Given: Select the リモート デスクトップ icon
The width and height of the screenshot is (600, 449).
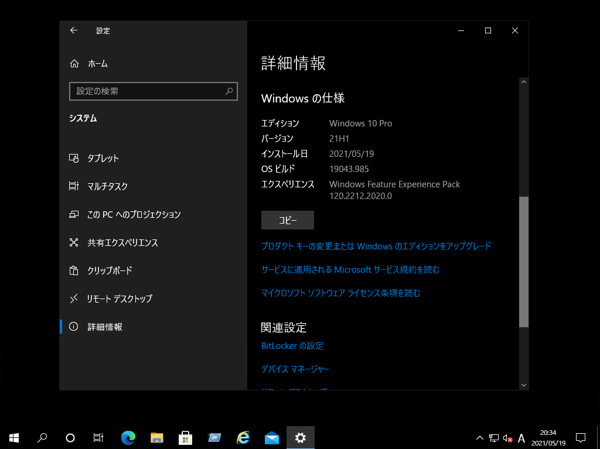Looking at the screenshot, I should (74, 299).
